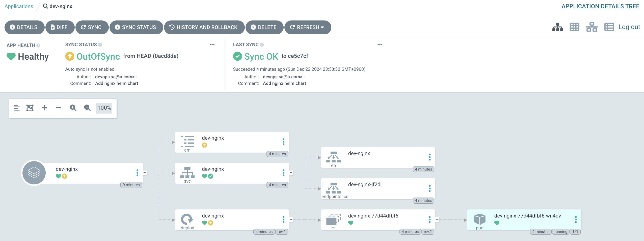The width and height of the screenshot is (644, 241).
Task: Click the compact nodes layout icon
Action: 17,108
